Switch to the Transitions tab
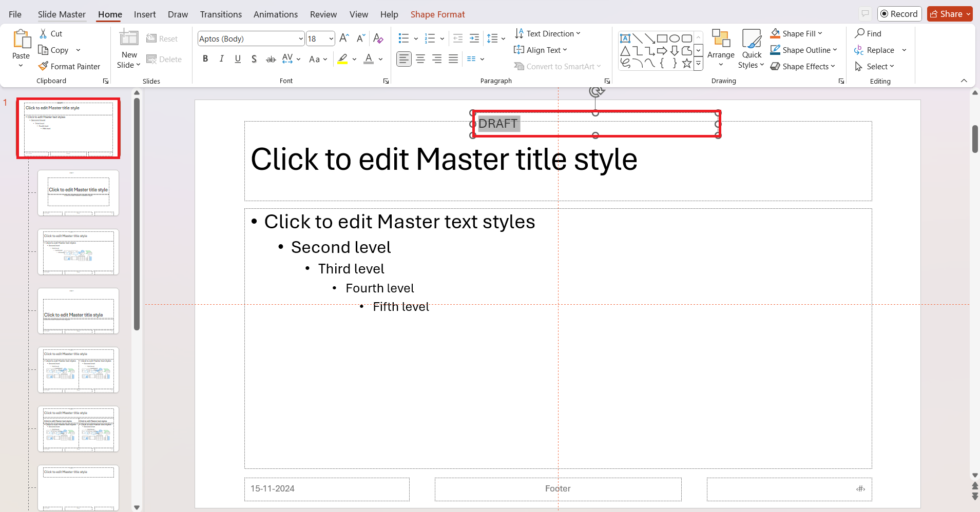The image size is (980, 512). point(221,14)
